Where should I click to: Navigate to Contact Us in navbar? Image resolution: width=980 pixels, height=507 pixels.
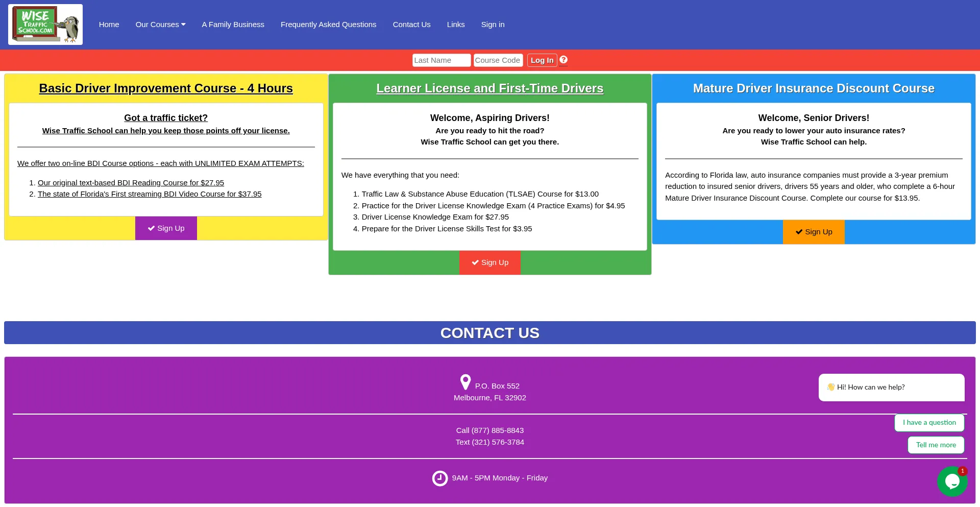(411, 25)
